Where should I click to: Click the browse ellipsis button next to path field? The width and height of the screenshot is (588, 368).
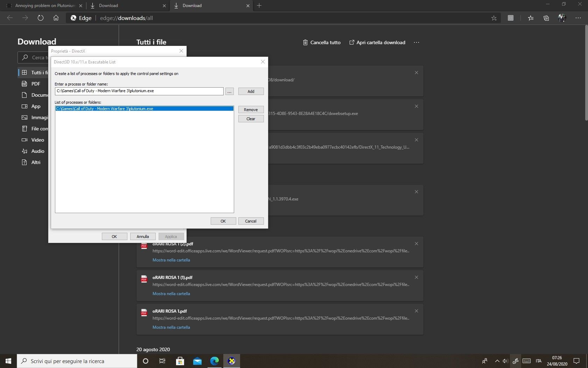pos(229,91)
